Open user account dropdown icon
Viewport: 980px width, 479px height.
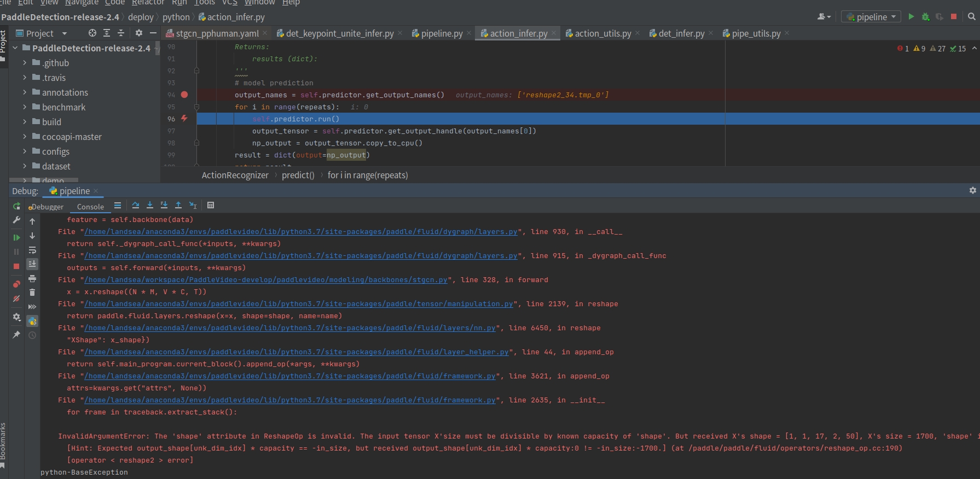[824, 17]
